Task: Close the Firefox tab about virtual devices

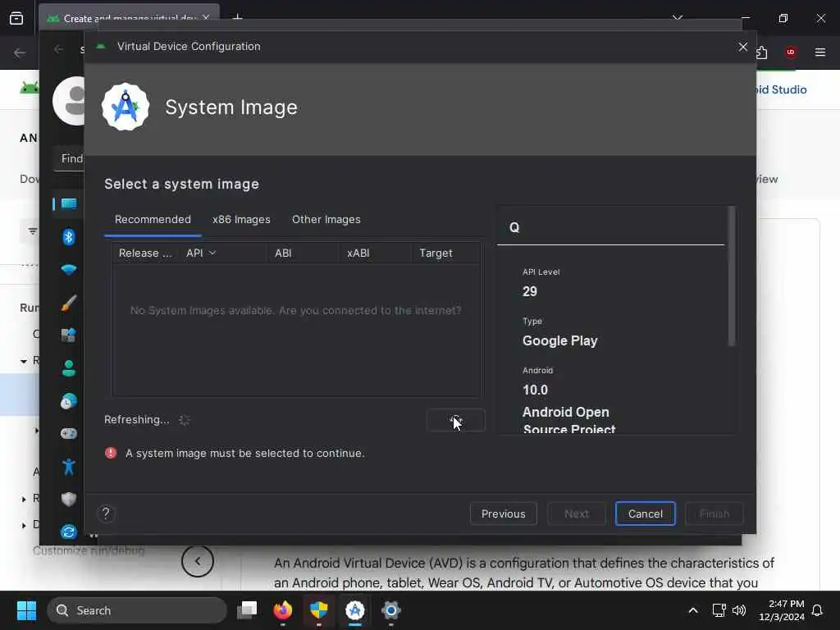Action: [206, 18]
